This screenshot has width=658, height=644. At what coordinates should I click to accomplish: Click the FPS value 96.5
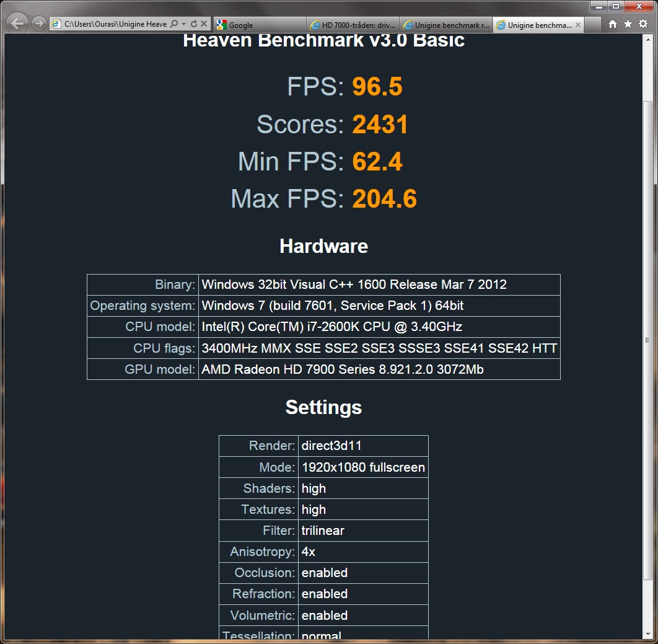click(x=377, y=87)
